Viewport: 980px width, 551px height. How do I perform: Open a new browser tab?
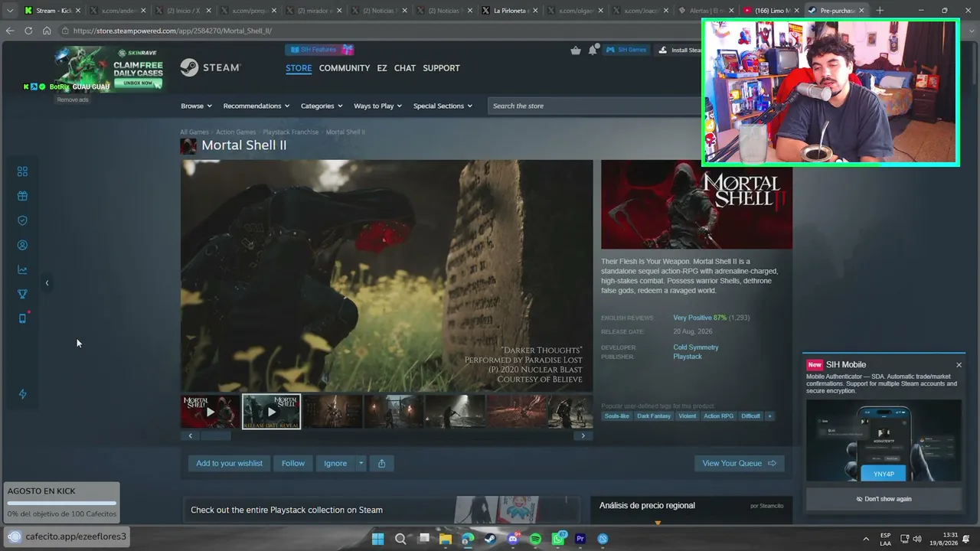pyautogui.click(x=880, y=11)
